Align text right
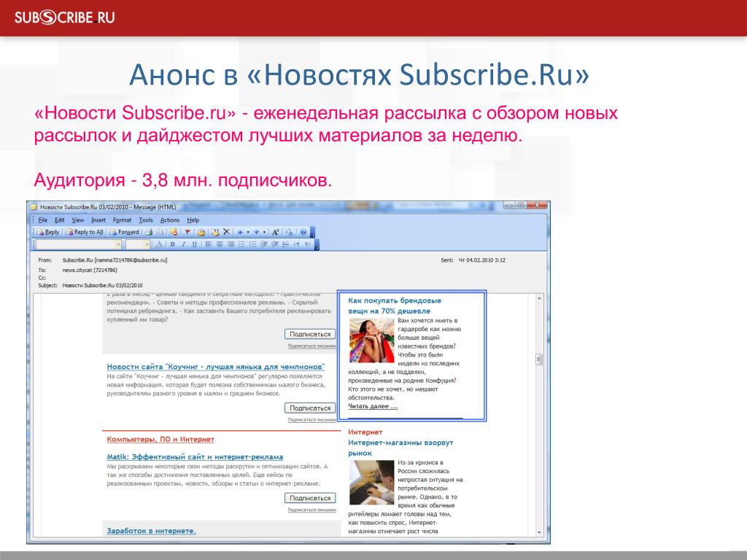The image size is (747, 560). pos(231,244)
